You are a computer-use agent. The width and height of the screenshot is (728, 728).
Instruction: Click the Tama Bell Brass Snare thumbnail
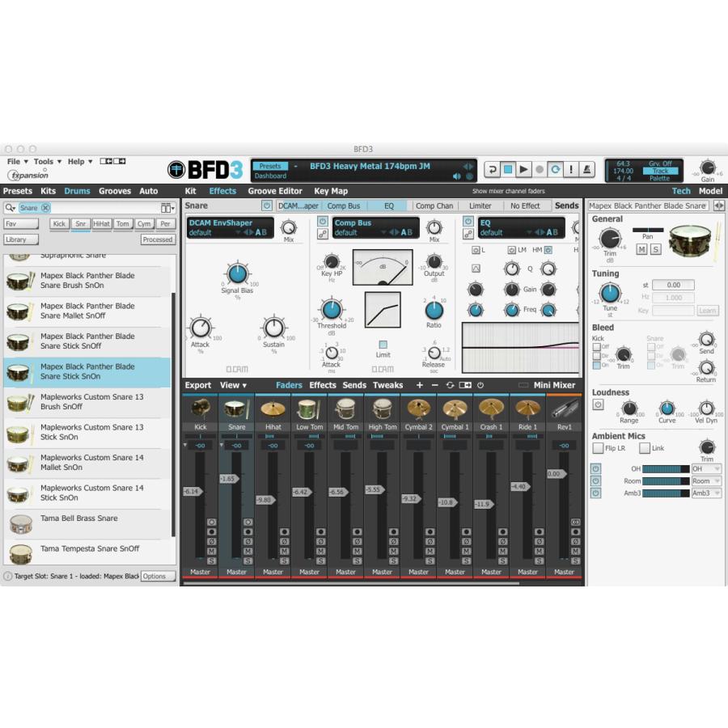[20, 524]
